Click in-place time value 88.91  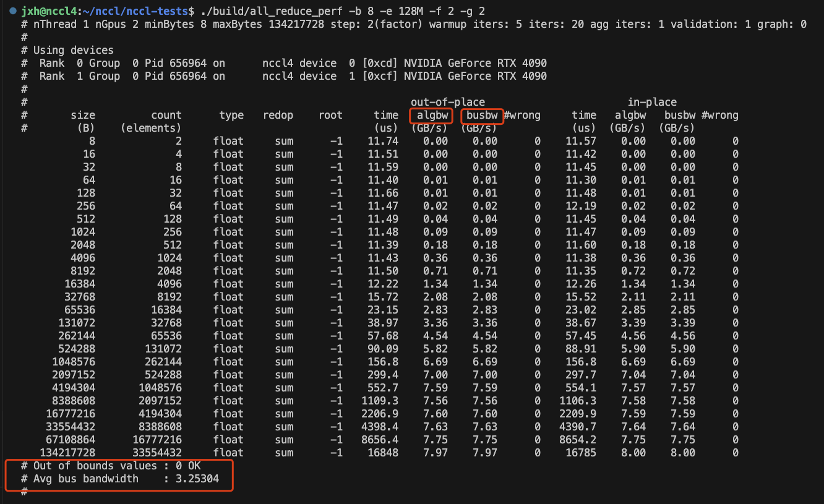[581, 349]
